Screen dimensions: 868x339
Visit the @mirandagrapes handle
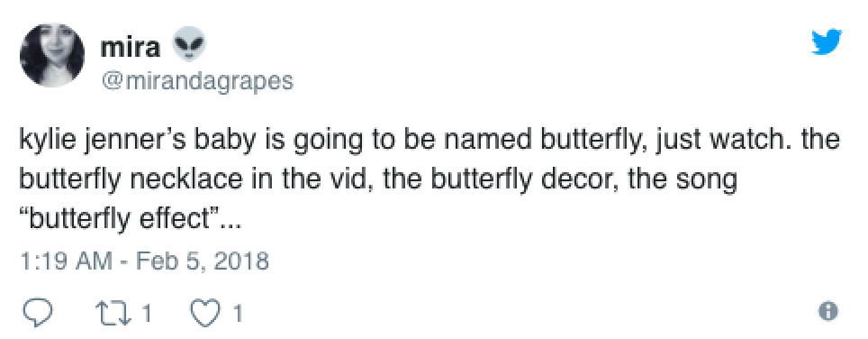196,81
